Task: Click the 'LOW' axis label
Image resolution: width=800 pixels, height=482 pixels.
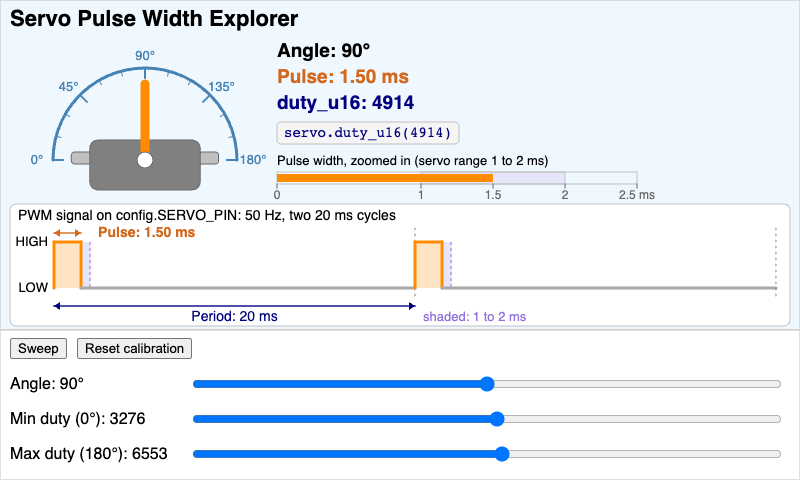Action: (x=33, y=288)
